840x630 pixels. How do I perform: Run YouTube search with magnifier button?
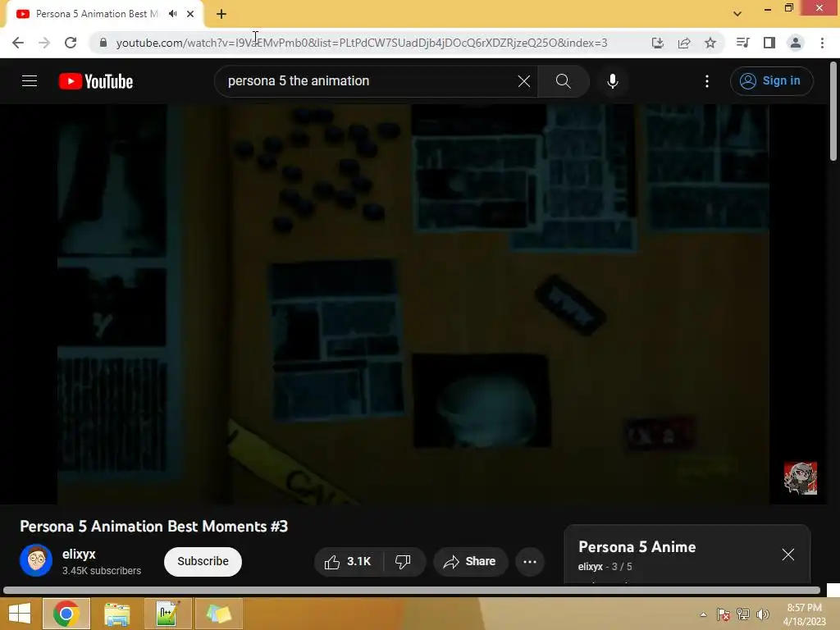click(x=563, y=81)
